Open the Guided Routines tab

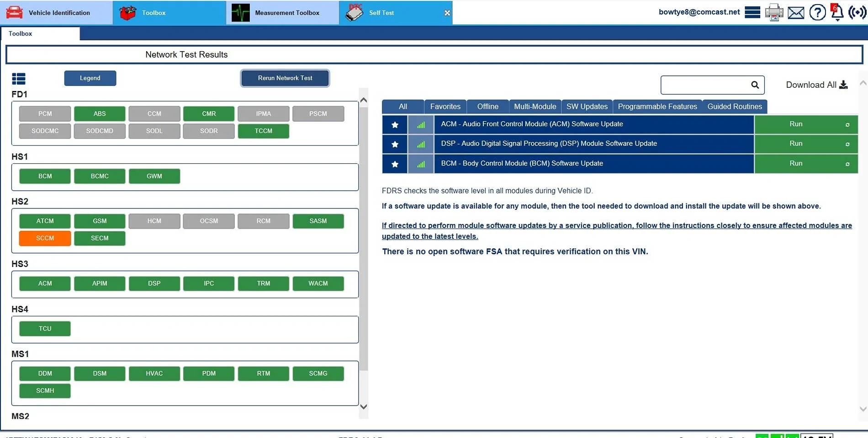(734, 107)
